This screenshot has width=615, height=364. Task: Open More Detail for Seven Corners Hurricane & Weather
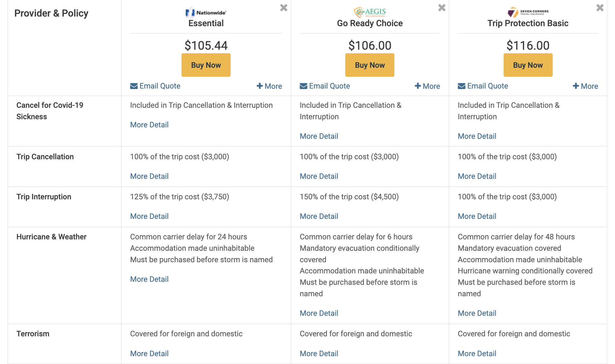477,313
